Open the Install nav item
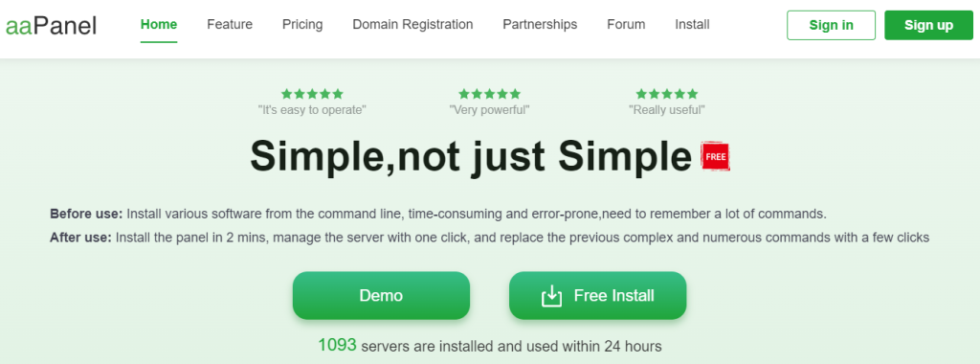The height and width of the screenshot is (364, 980). [692, 25]
